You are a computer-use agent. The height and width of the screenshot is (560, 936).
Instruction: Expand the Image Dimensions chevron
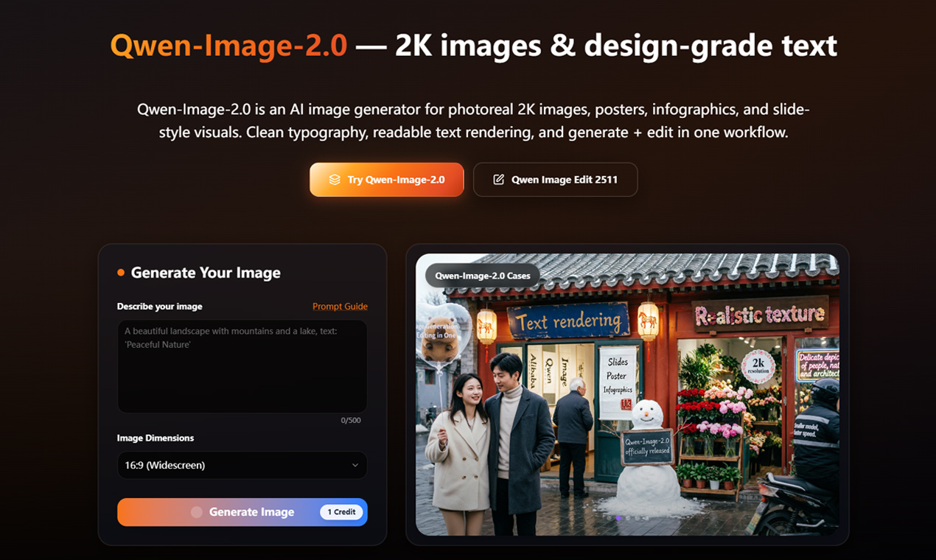pyautogui.click(x=357, y=465)
